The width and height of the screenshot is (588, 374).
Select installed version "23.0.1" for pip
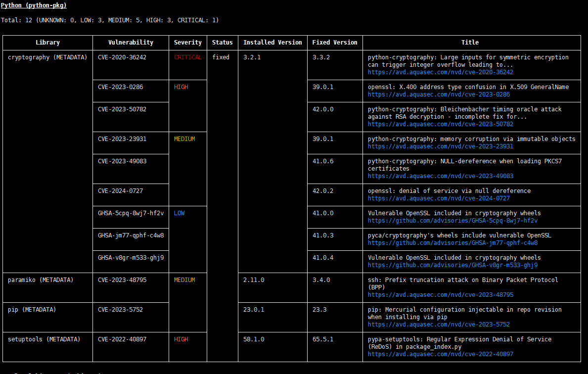(254, 310)
